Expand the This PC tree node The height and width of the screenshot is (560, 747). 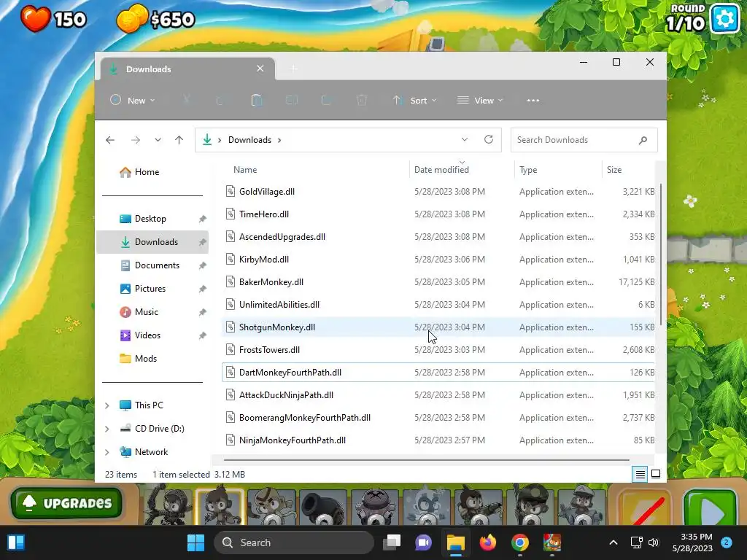click(x=107, y=405)
